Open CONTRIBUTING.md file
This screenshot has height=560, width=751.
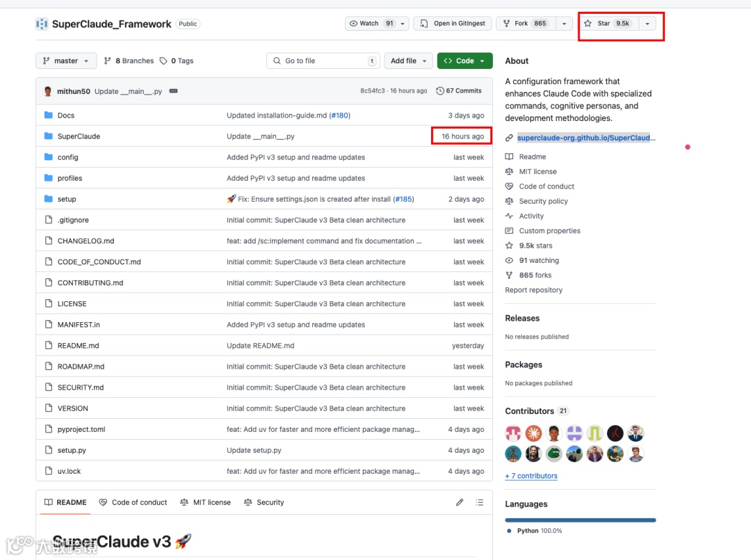(90, 283)
